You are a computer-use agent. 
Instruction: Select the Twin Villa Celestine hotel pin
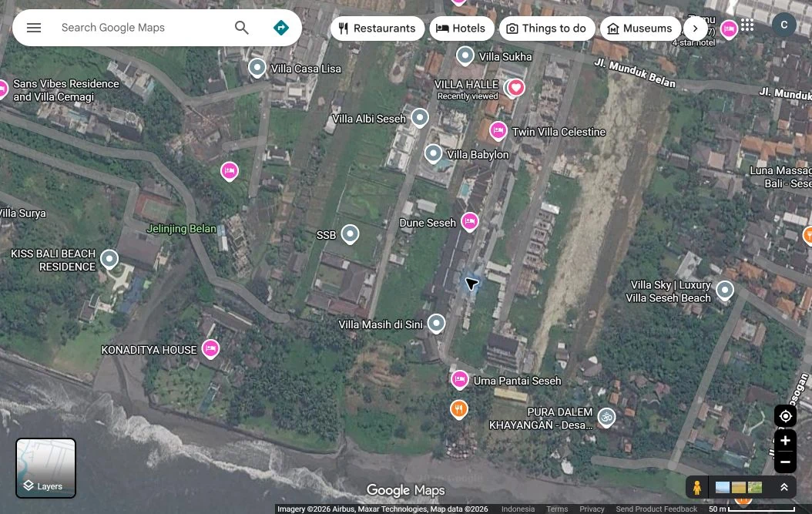point(498,131)
